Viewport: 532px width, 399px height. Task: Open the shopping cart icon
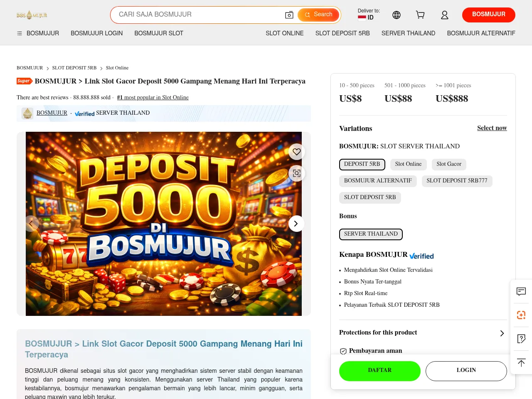(x=420, y=15)
